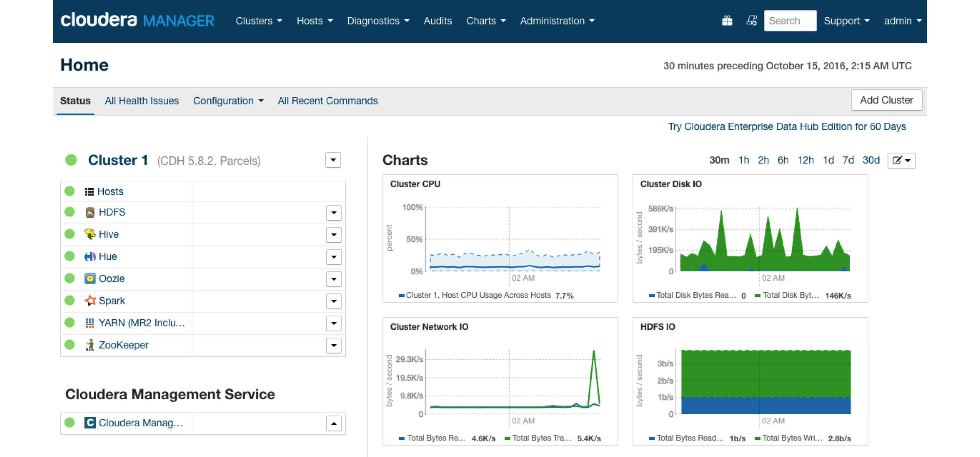Open the Diagnostics menu
Screen dimensions: 980x457
[378, 21]
